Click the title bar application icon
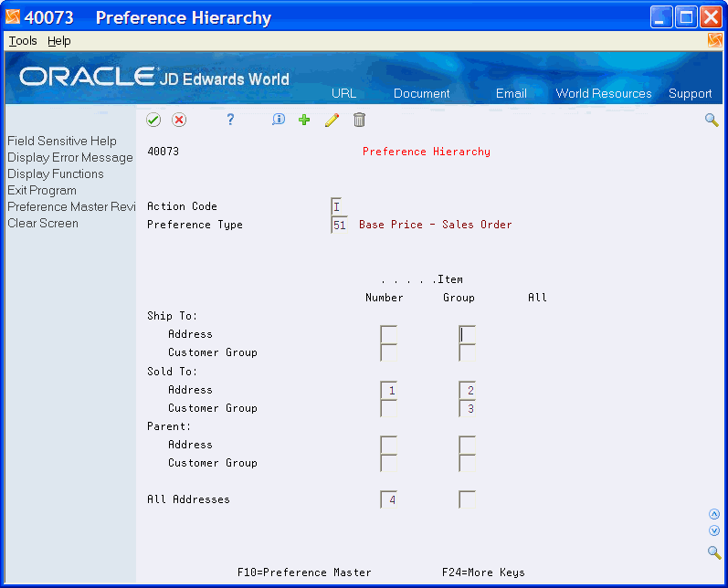Image resolution: width=728 pixels, height=588 pixels. pos(13,17)
